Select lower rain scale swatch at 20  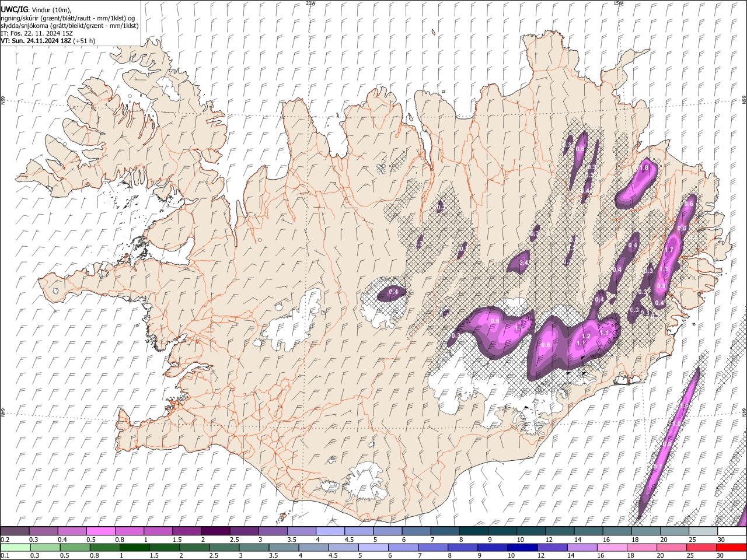(672, 548)
